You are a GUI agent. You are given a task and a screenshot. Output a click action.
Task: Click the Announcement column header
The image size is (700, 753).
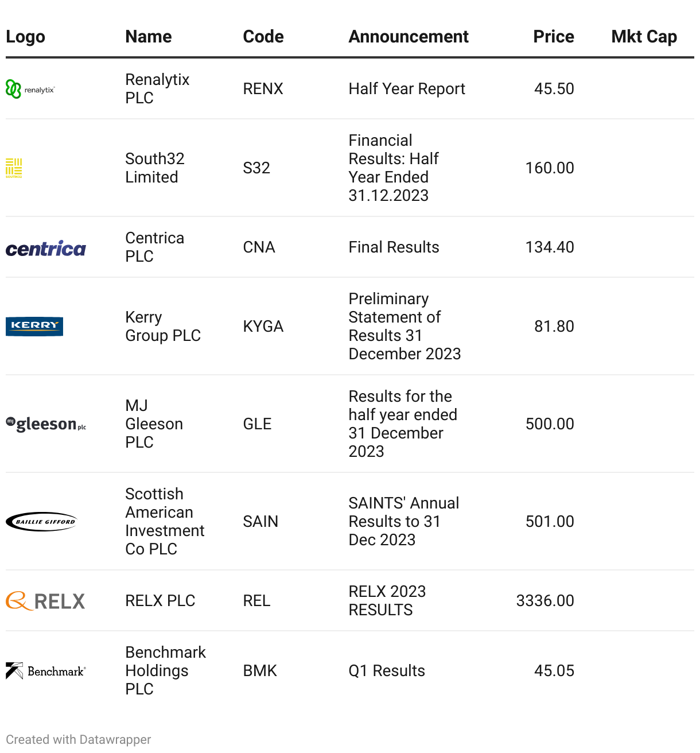409,37
